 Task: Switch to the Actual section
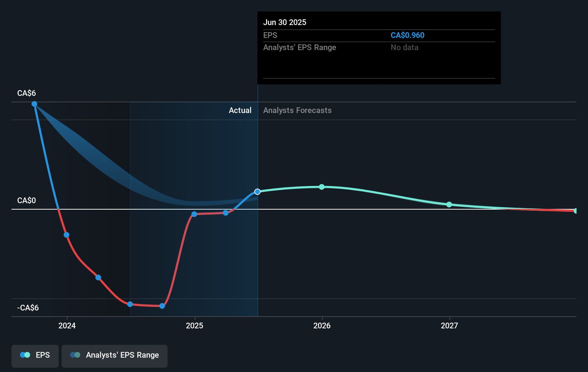tap(240, 110)
